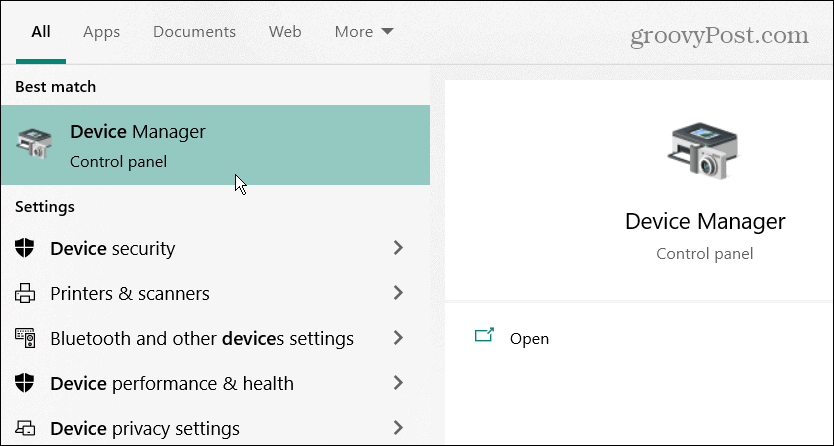Click Device performance & health shield icon
This screenshot has height=446, width=834.
[x=25, y=383]
